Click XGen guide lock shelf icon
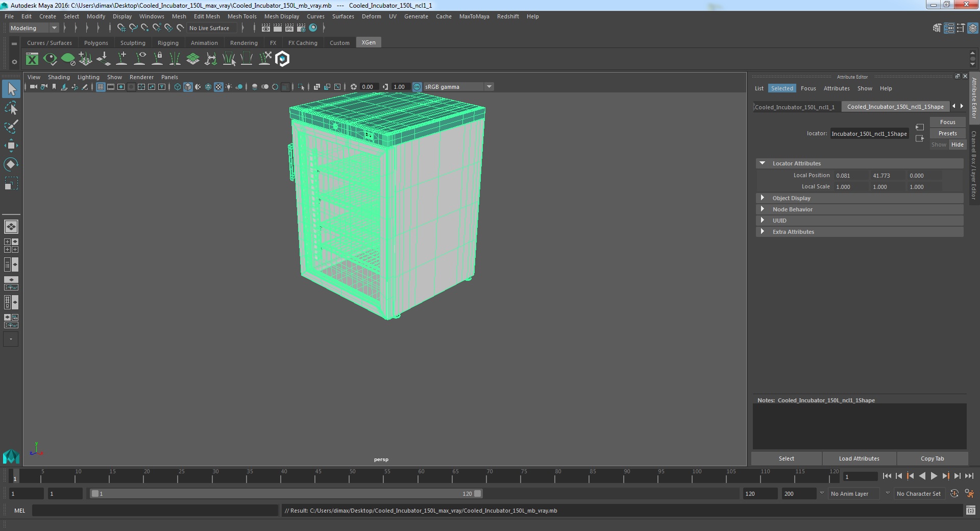The width and height of the screenshot is (980, 531). (x=157, y=59)
